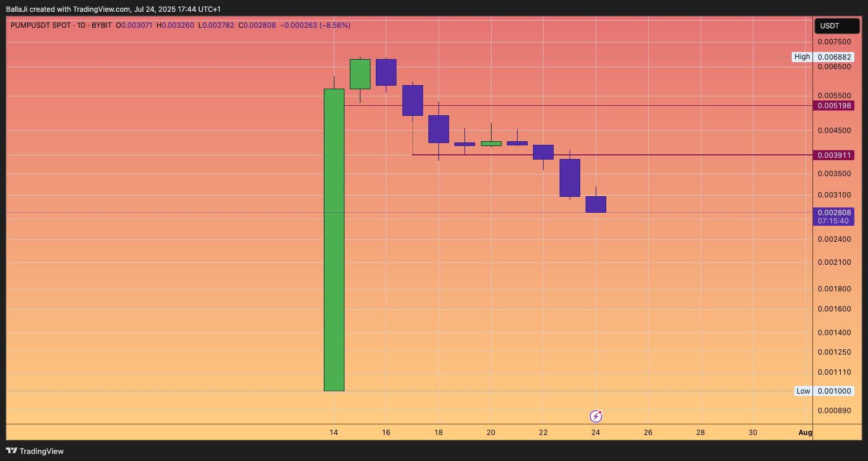Click the date label 30 on the time axis
The image size is (868, 461).
pos(753,433)
